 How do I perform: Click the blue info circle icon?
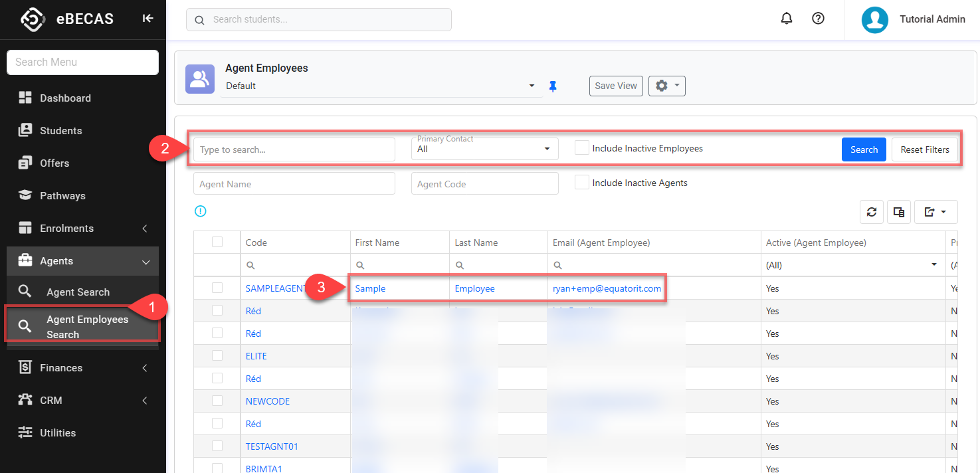tap(201, 211)
